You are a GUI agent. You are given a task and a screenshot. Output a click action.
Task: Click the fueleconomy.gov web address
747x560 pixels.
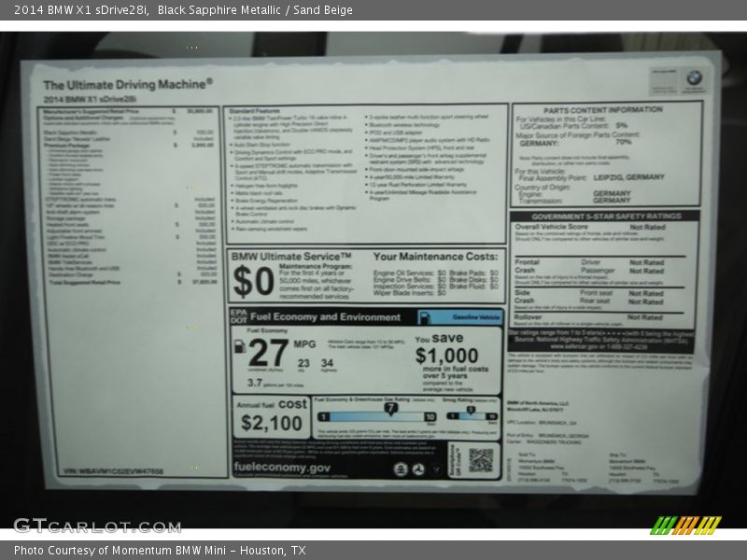point(282,468)
